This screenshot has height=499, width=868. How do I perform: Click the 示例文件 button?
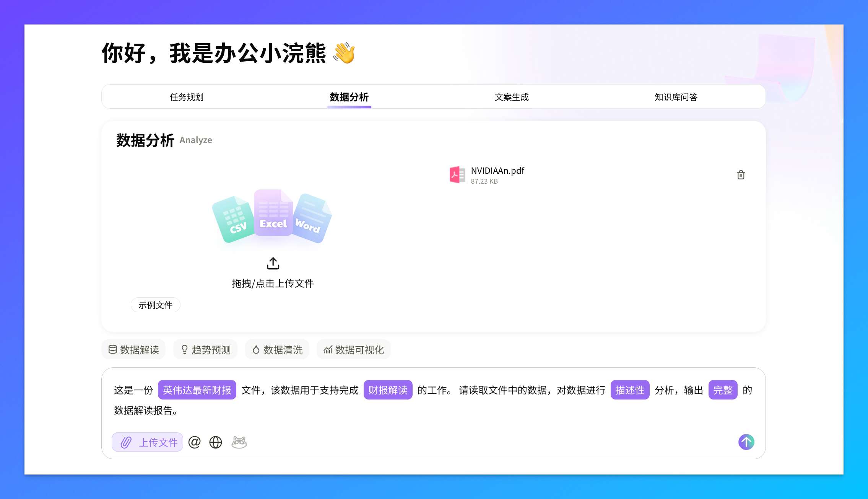pos(155,305)
